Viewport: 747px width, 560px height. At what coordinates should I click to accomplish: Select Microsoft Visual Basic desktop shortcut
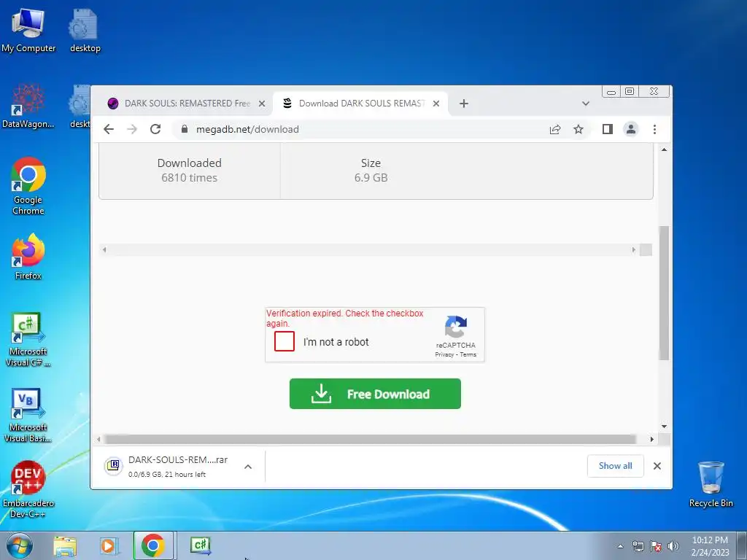pyautogui.click(x=28, y=416)
